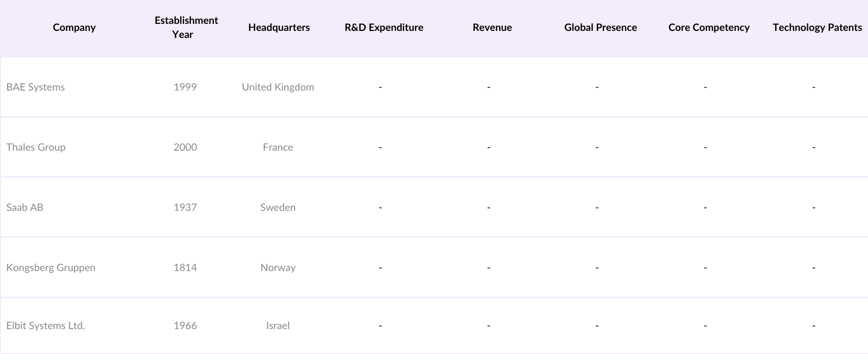Click the Technology Patents column header
The height and width of the screenshot is (354, 868).
817,28
